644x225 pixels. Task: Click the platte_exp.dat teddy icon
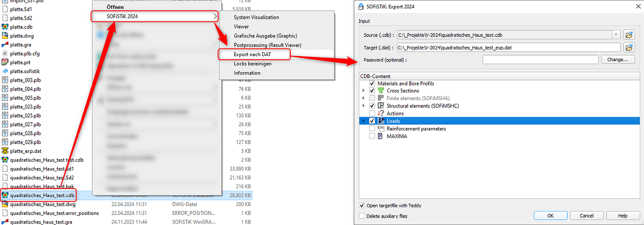tap(5, 151)
